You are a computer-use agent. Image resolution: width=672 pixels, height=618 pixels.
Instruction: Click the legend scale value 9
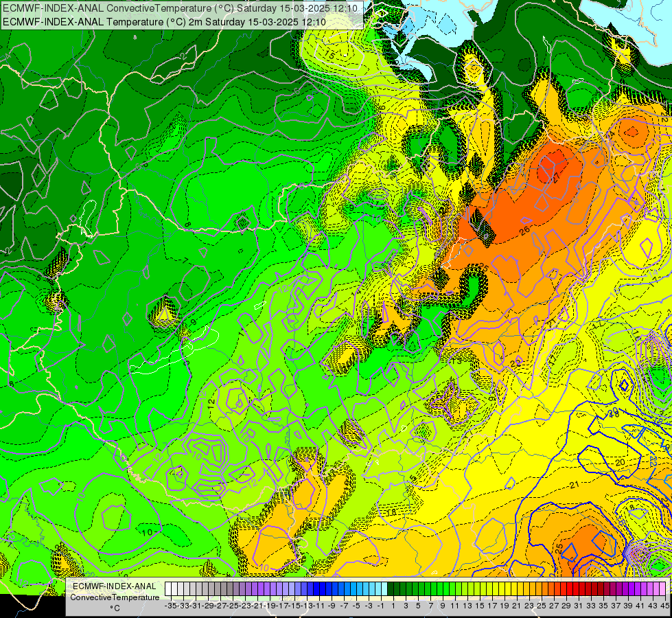[443, 606]
